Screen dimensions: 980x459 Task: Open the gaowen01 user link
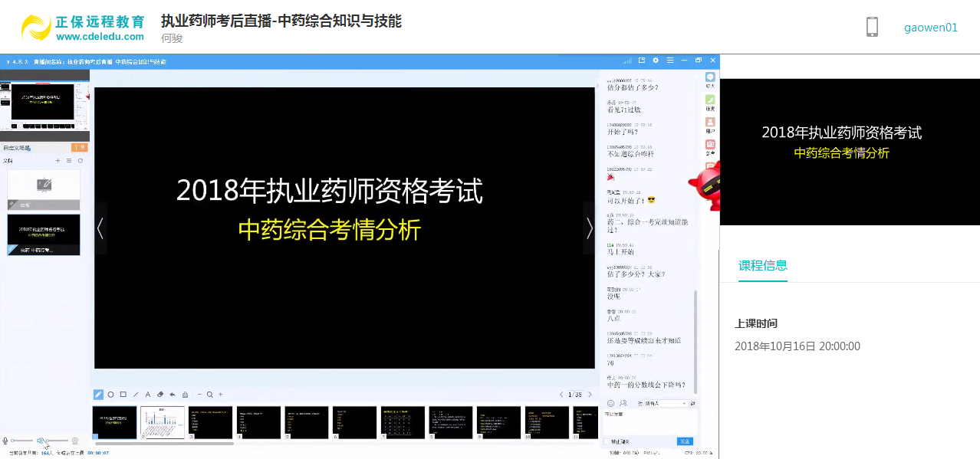tap(930, 28)
